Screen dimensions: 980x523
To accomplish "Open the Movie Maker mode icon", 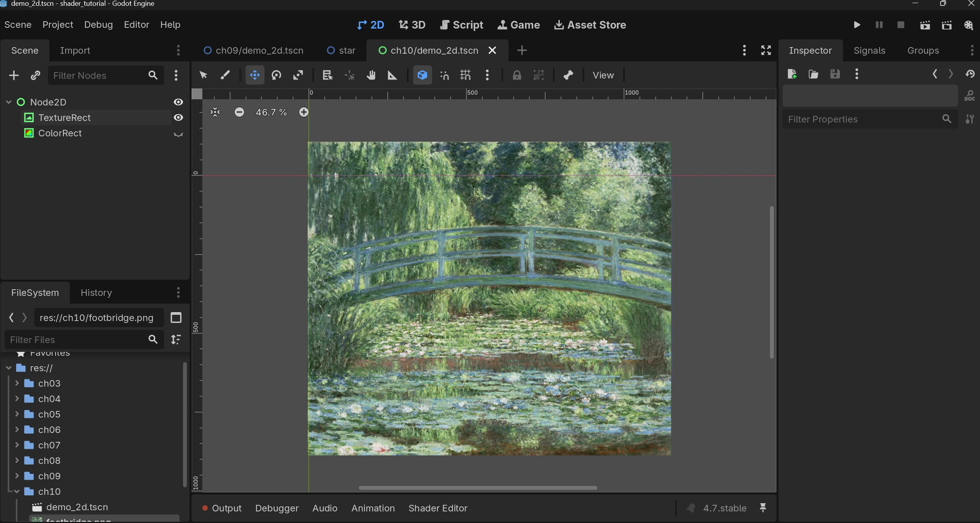I will [x=968, y=25].
